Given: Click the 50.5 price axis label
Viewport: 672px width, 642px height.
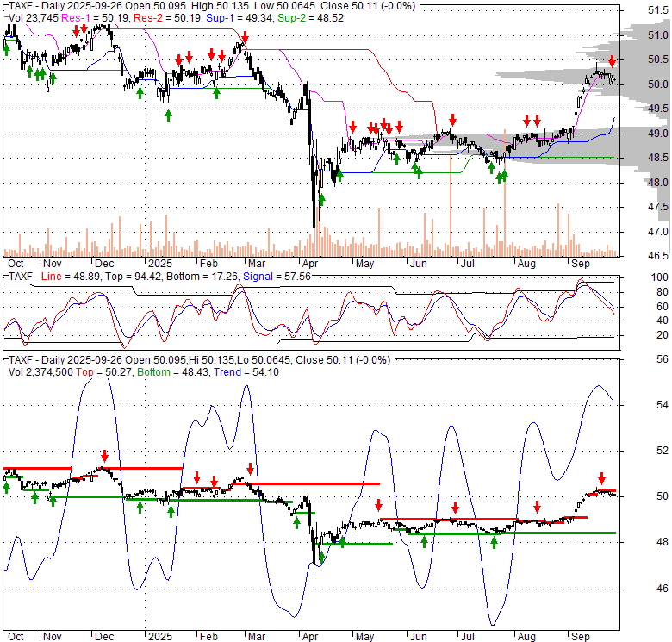Looking at the screenshot, I should click(658, 59).
